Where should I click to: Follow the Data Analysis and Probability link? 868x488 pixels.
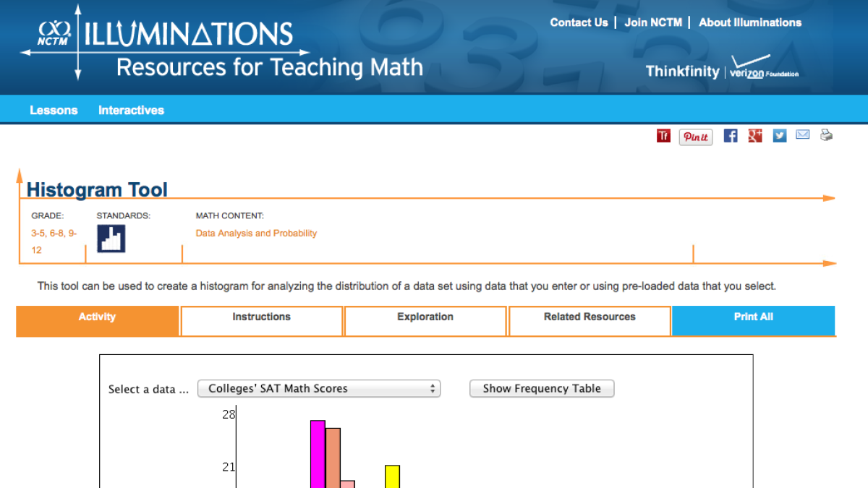(256, 233)
